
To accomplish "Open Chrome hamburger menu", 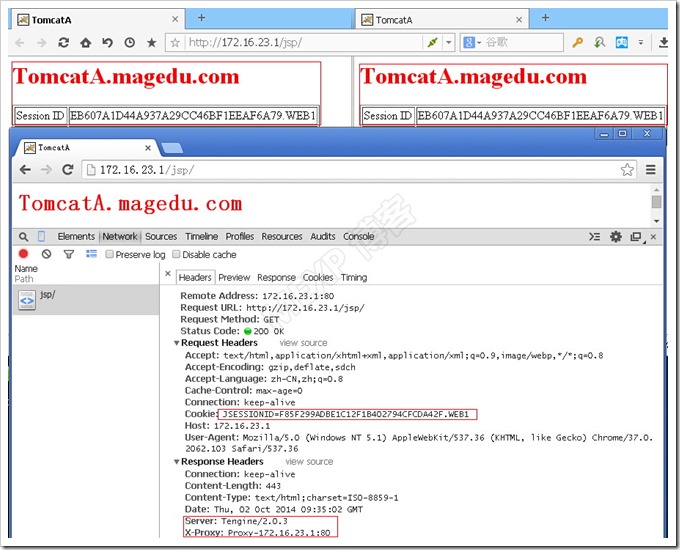I will 651,170.
